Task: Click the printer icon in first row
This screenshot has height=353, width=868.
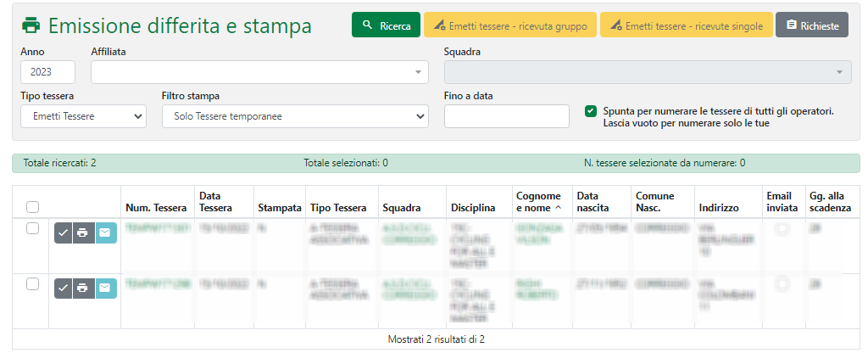Action: pos(82,233)
